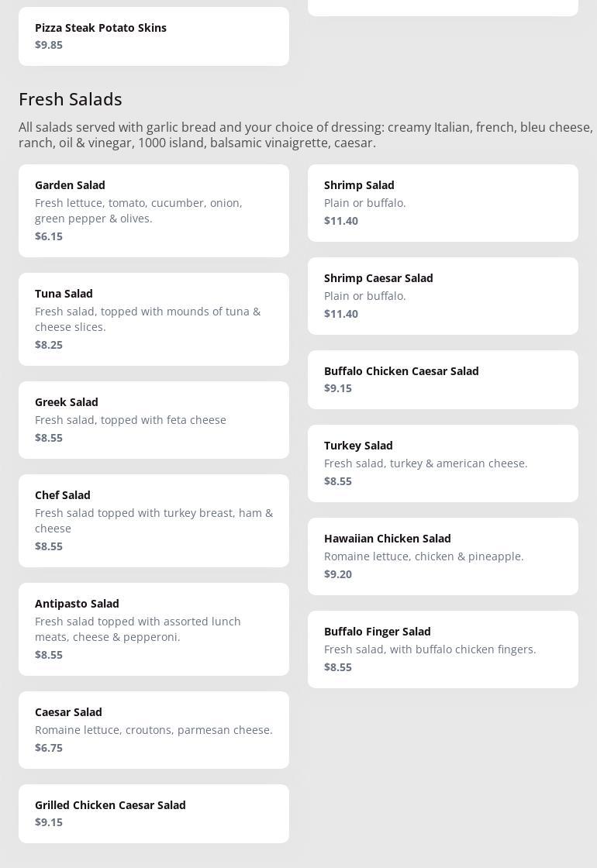Open the Greek Salad item
Image resolution: width=597 pixels, height=868 pixels.
[154, 419]
